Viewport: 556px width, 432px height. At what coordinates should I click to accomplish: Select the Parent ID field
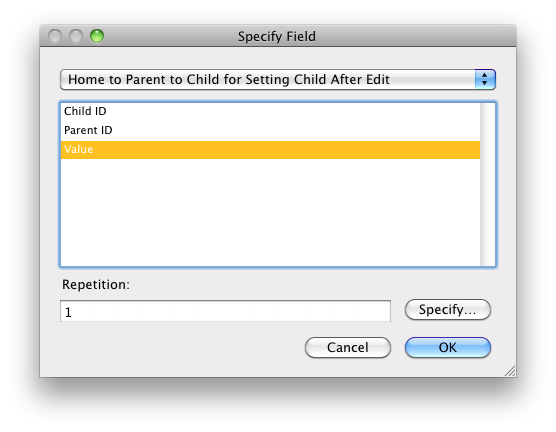click(x=270, y=131)
